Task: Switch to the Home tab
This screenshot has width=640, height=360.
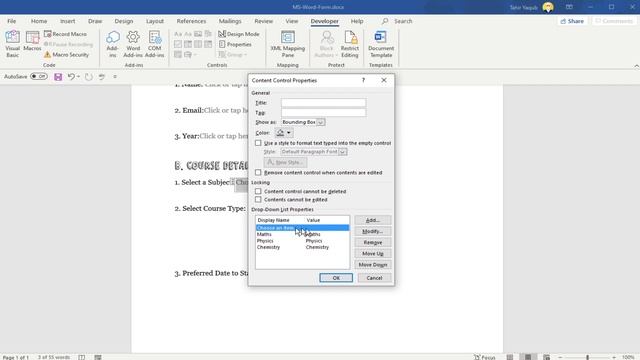Action: coord(39,21)
